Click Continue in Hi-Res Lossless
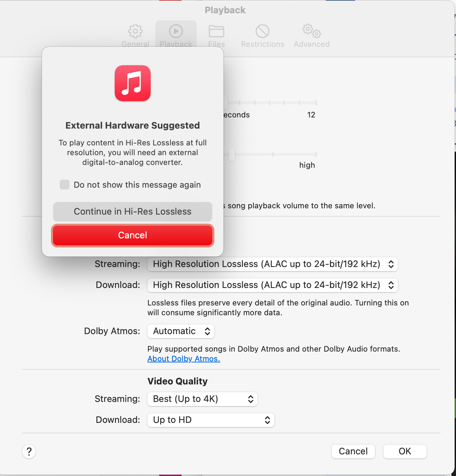Viewport: 456px width, 476px height. [x=133, y=211]
